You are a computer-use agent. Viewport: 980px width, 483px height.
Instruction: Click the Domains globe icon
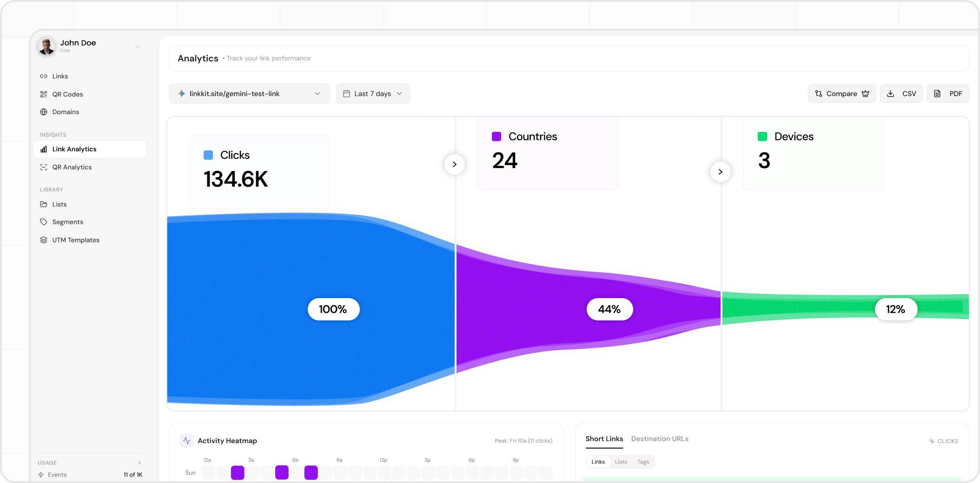point(44,112)
